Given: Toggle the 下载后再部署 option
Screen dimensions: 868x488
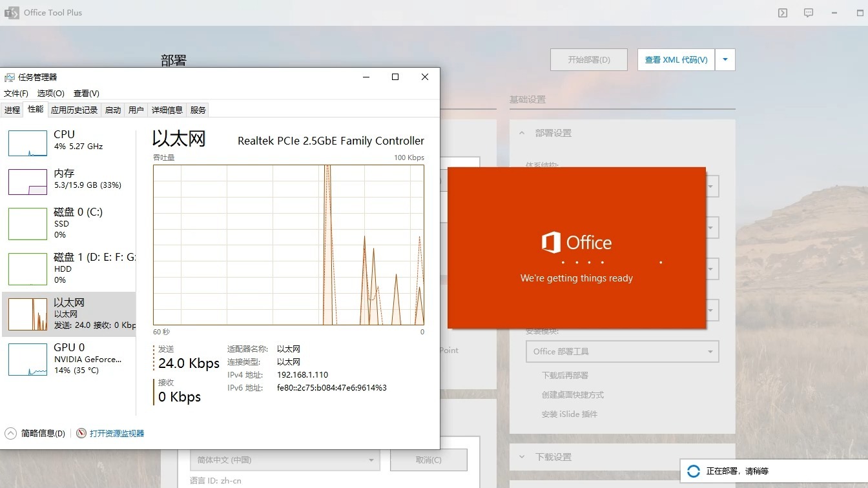Looking at the screenshot, I should [x=565, y=375].
